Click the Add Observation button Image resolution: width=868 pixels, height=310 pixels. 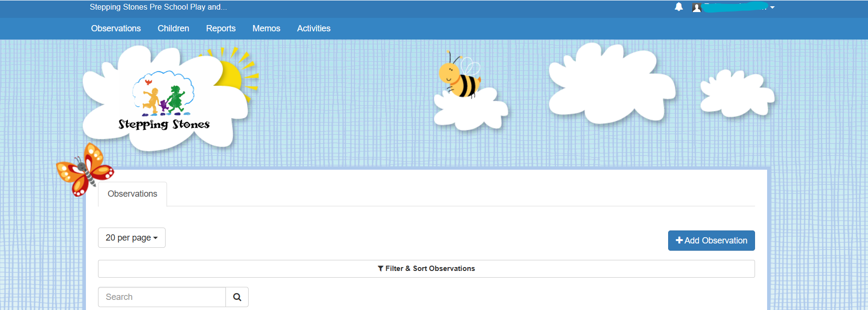coord(712,241)
